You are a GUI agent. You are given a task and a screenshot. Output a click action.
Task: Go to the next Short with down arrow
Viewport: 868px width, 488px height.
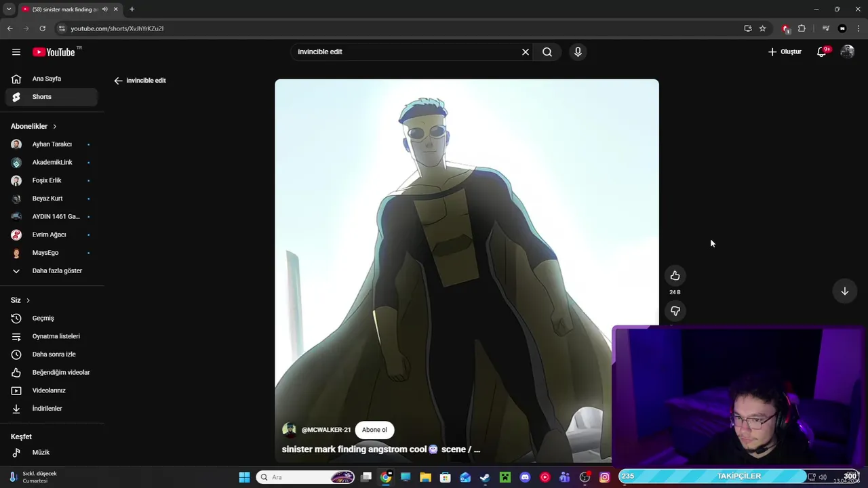[x=845, y=291]
